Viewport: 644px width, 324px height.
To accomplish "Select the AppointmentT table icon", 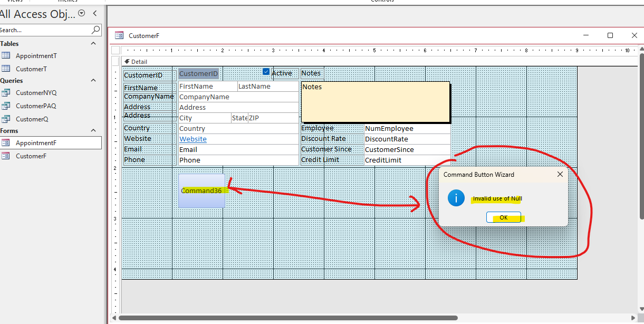I will 6,55.
